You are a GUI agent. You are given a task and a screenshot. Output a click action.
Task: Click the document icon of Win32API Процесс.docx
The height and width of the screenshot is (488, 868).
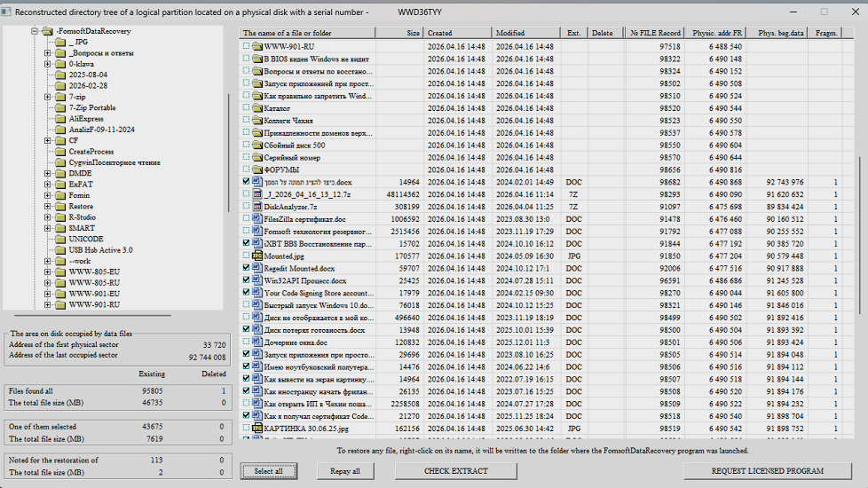tap(257, 280)
